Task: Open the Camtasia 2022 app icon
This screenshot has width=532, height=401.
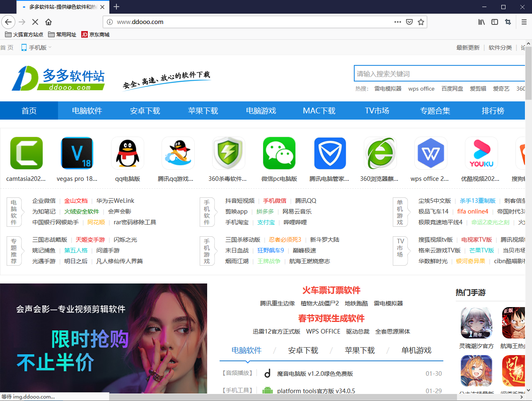Action: click(27, 153)
